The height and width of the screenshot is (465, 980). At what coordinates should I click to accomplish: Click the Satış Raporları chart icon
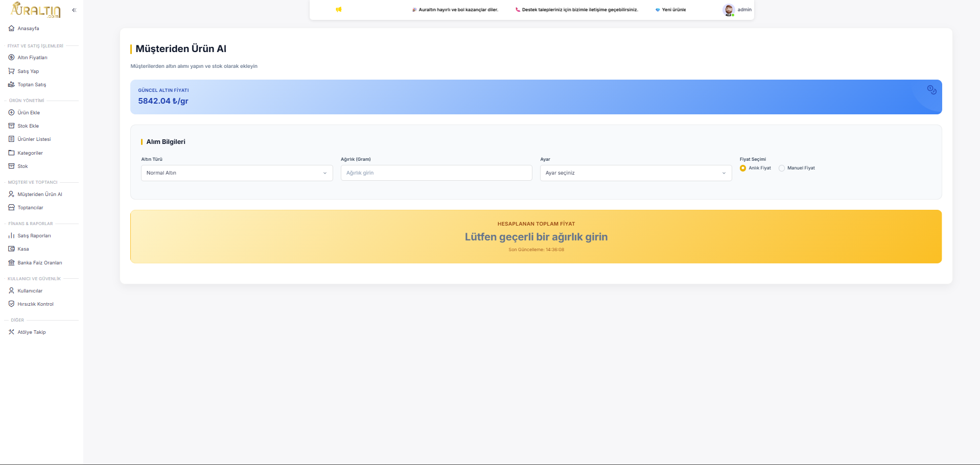tap(11, 236)
